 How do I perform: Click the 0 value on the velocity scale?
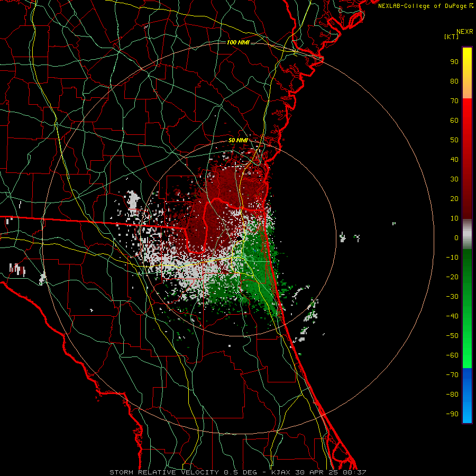coord(456,238)
